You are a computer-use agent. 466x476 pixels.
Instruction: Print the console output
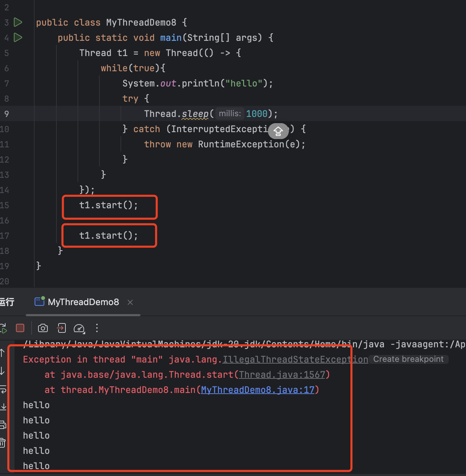(3, 425)
